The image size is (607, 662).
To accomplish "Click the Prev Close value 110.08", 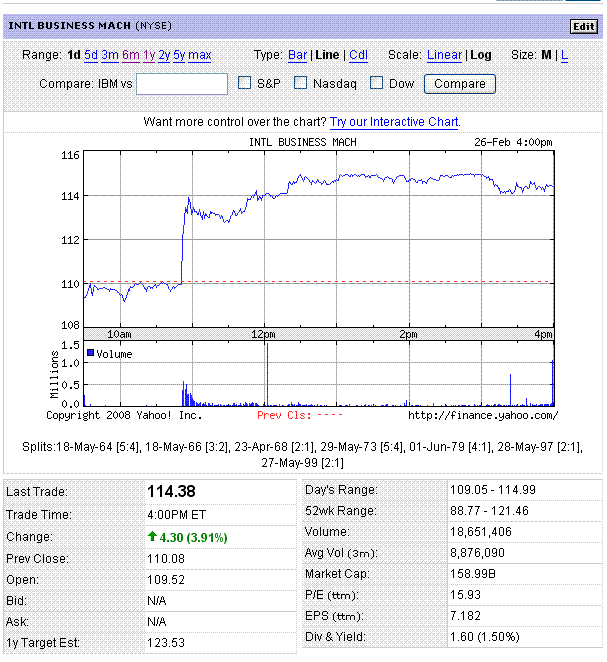I will click(x=166, y=559).
